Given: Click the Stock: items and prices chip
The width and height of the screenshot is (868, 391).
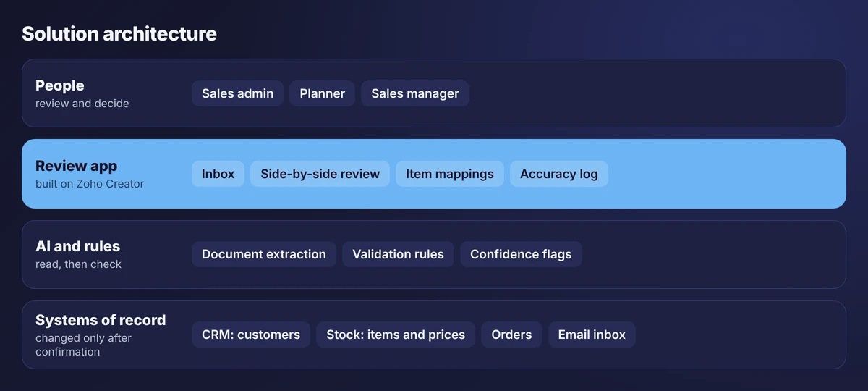Looking at the screenshot, I should (396, 335).
